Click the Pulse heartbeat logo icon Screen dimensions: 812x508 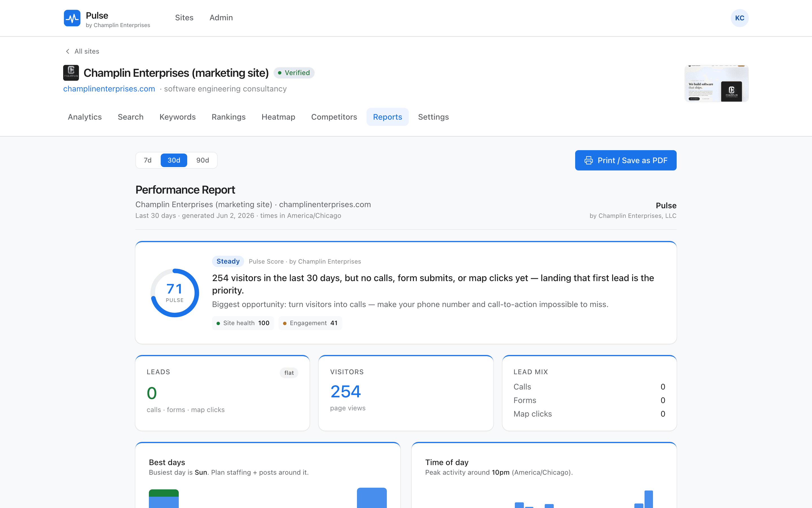tap(72, 18)
